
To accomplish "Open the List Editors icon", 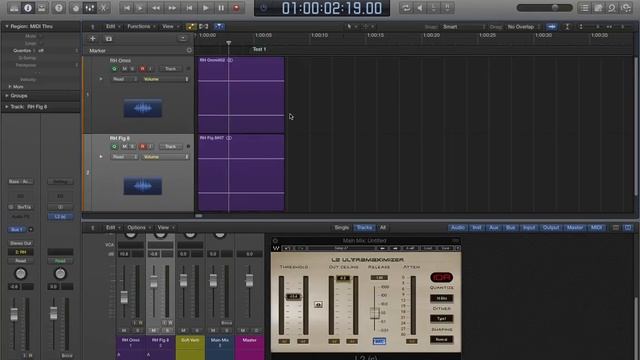I will click(584, 8).
